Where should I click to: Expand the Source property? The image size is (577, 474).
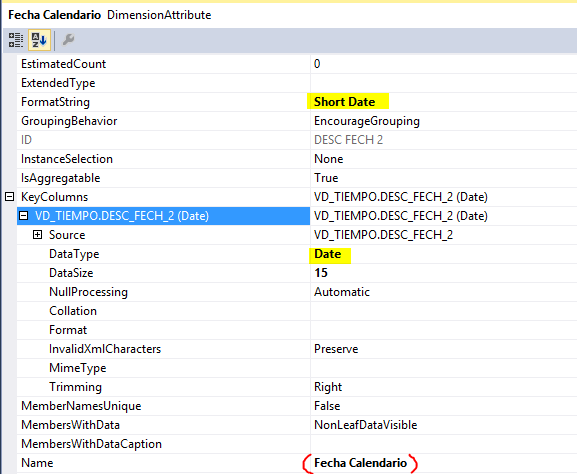pyautogui.click(x=38, y=235)
